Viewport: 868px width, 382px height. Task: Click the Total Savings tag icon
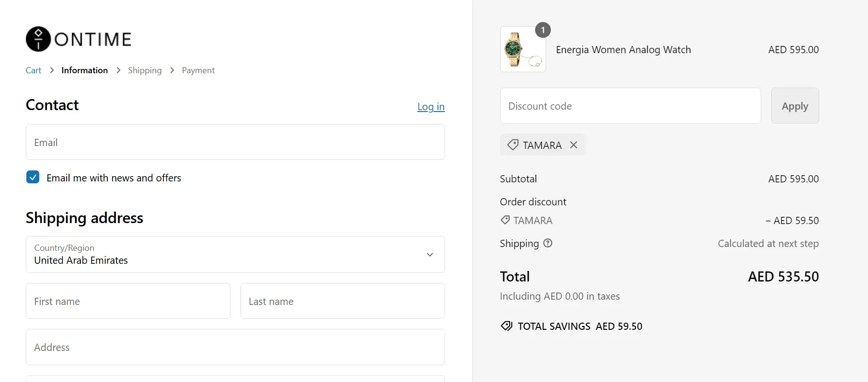pyautogui.click(x=506, y=326)
